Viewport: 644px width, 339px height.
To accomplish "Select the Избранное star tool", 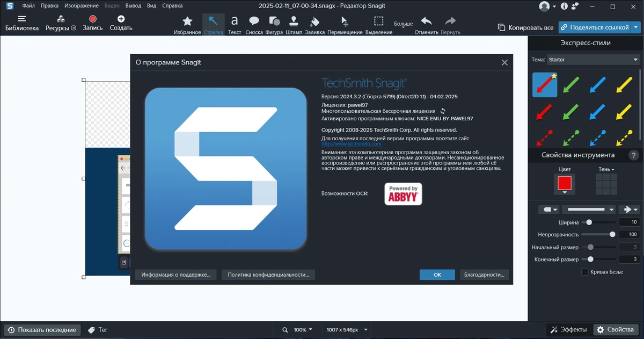I will (187, 25).
